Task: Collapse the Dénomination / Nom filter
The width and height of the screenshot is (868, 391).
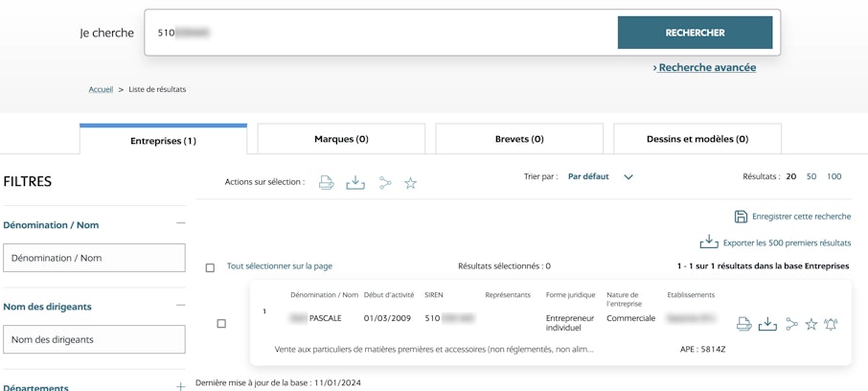Action: pyautogui.click(x=180, y=223)
